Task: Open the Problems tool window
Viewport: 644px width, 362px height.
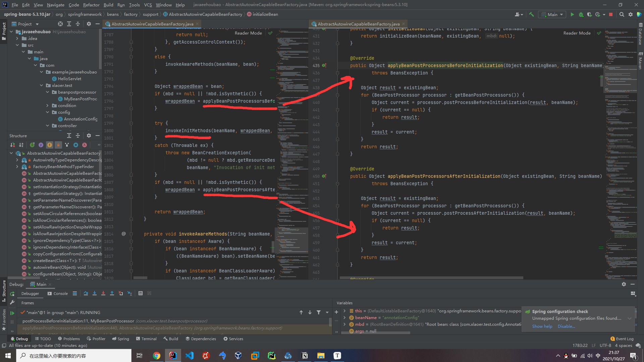Action: [x=69, y=339]
